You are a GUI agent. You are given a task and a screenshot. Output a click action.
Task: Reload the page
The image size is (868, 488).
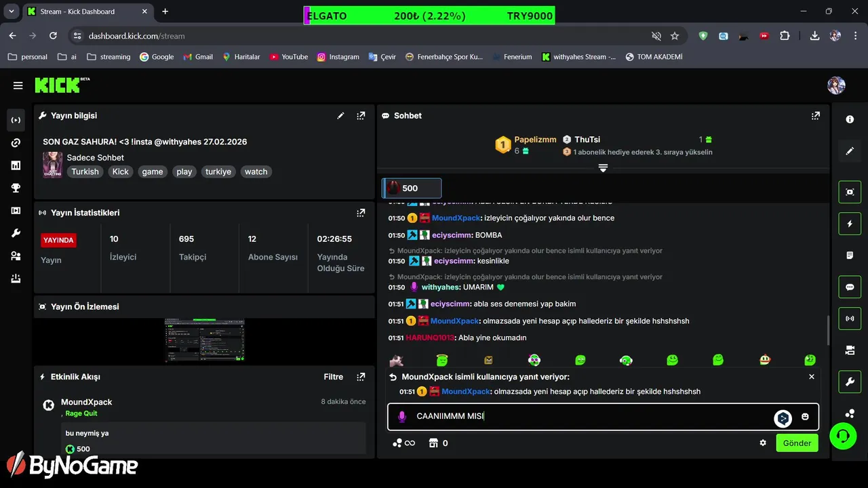coord(53,36)
